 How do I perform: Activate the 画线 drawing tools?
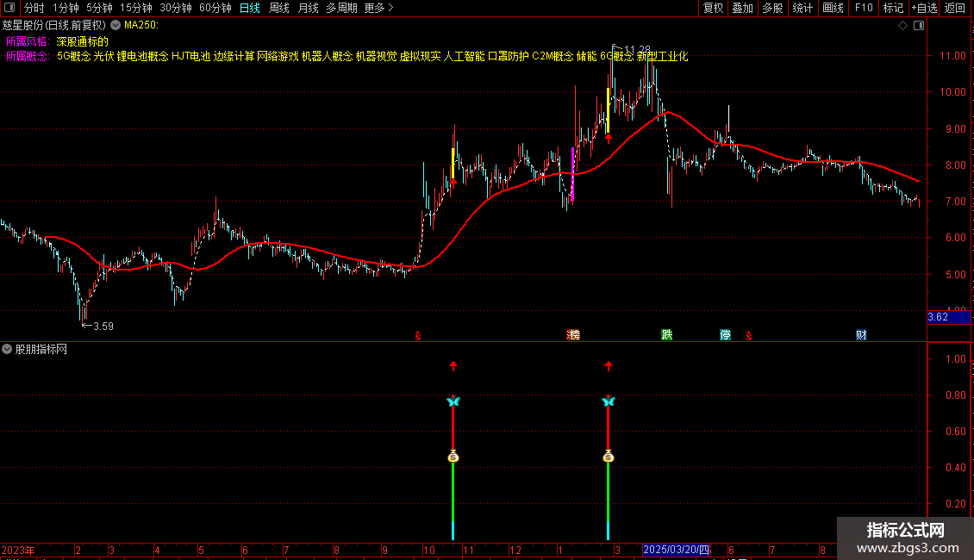pos(833,8)
